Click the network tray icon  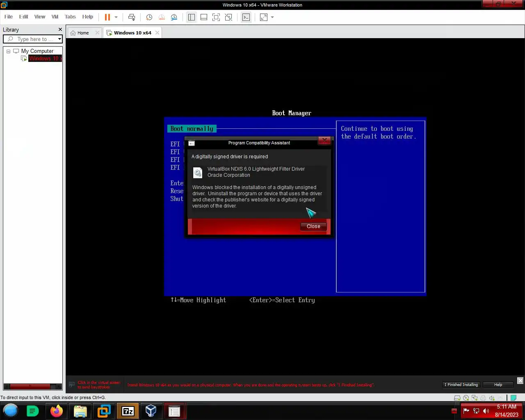pyautogui.click(x=476, y=411)
